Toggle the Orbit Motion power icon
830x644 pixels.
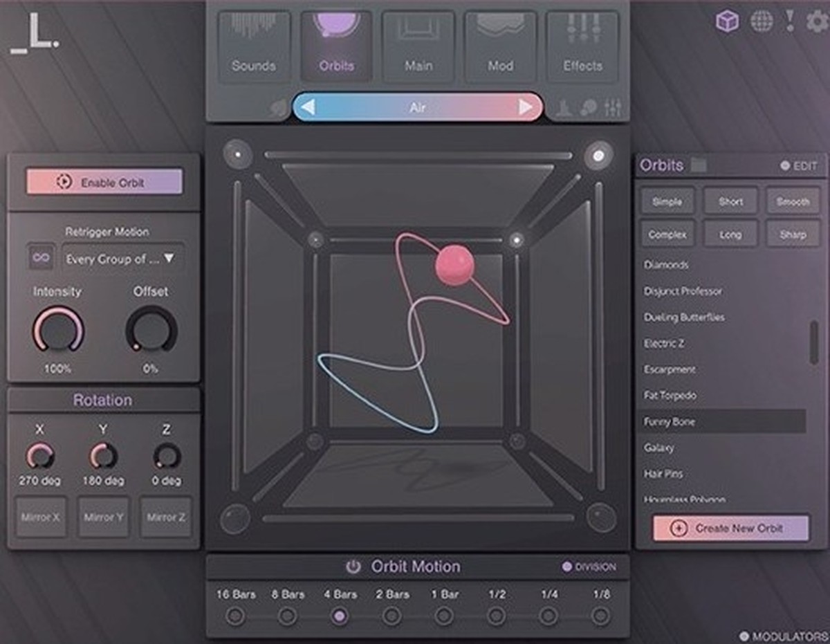click(353, 567)
